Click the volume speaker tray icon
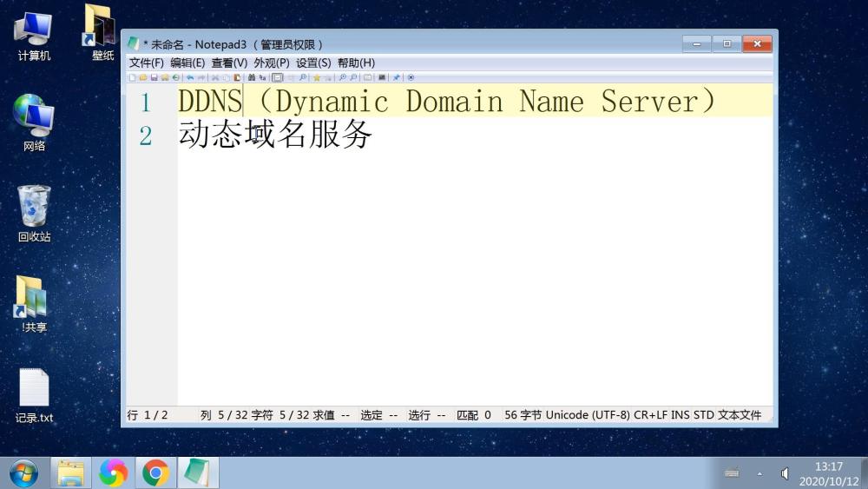Viewport: 868px width, 489px height. point(785,473)
